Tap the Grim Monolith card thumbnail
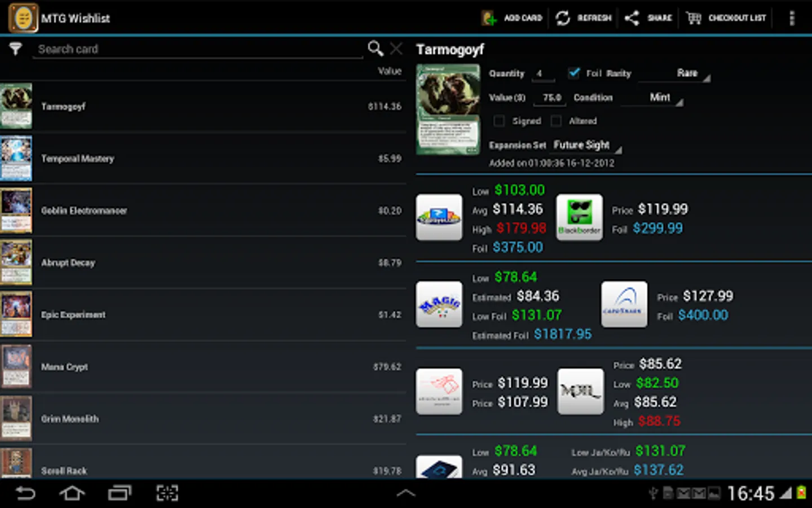Viewport: 812px width, 508px height. 16,419
